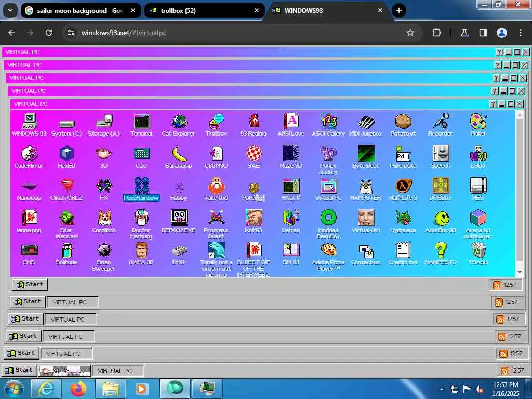This screenshot has height=399, width=532.
Task: Open the browser tab search dropdown
Action: point(10,10)
